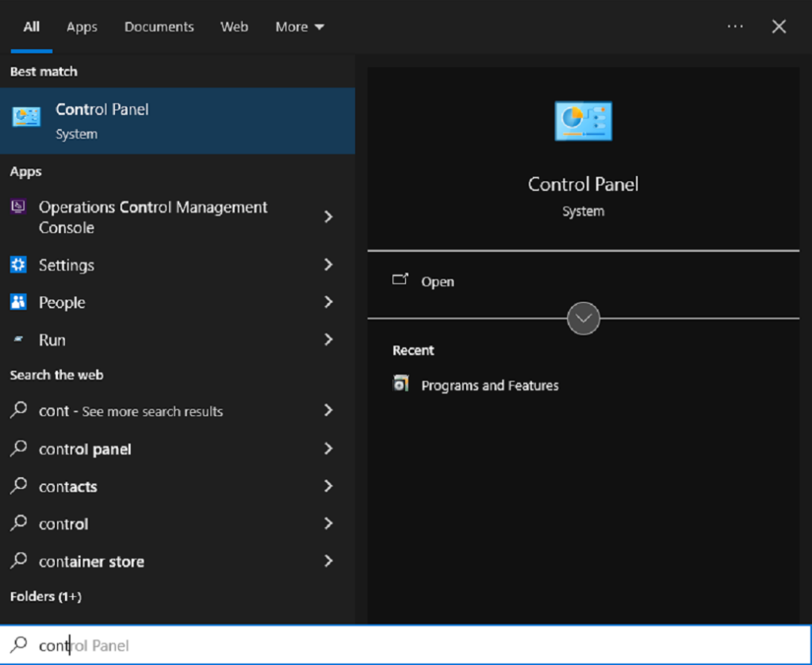This screenshot has height=665, width=812.
Task: Expand the circular chevron under Open
Action: (x=584, y=319)
